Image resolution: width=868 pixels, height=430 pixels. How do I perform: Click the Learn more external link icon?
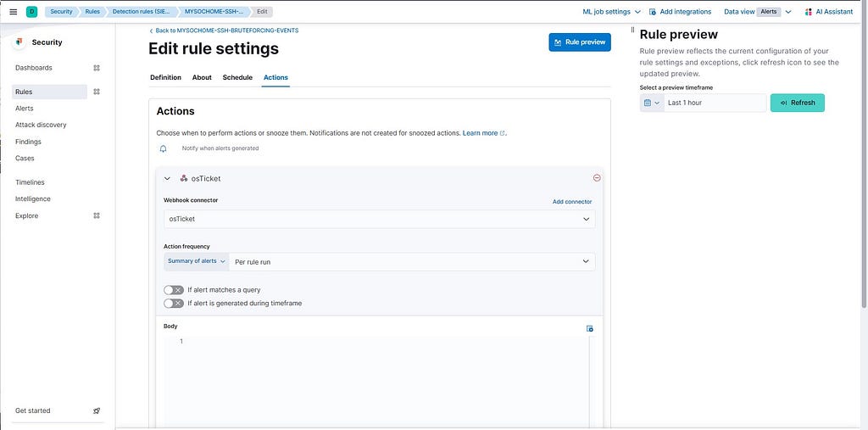point(502,133)
